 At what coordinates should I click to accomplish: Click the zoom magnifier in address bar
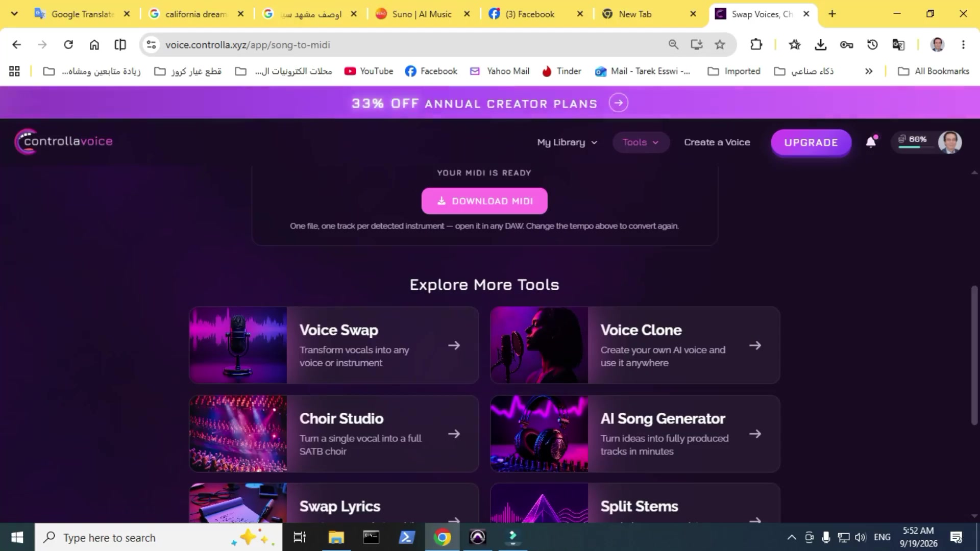point(673,44)
